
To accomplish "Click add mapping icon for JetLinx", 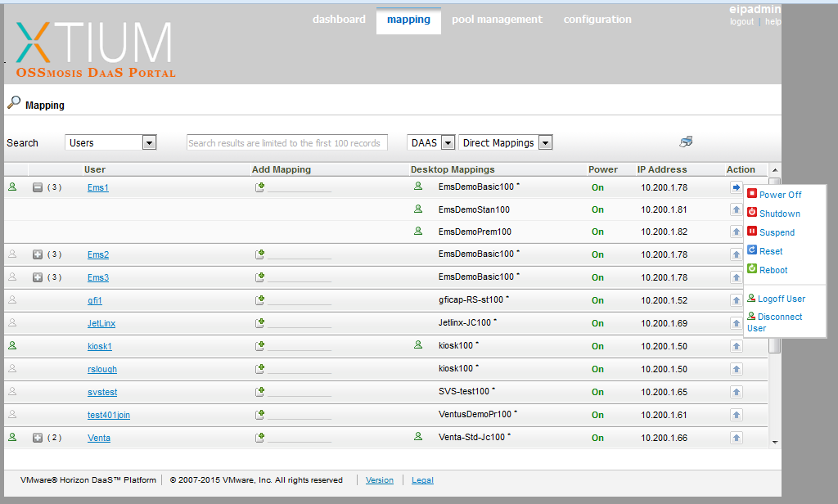I will coord(260,323).
